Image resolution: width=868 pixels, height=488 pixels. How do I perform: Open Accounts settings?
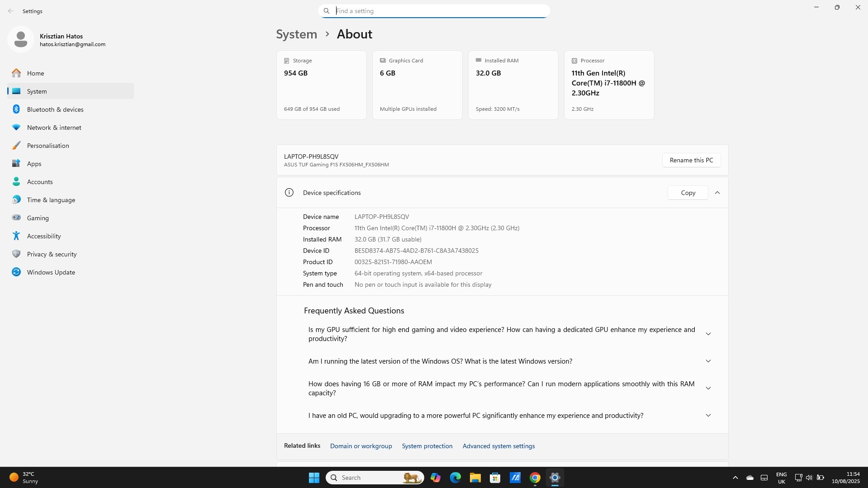pyautogui.click(x=71, y=182)
